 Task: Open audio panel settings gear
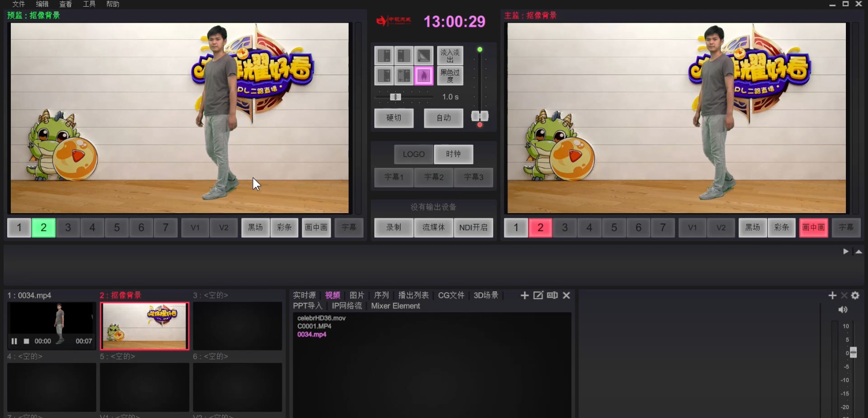(x=855, y=295)
